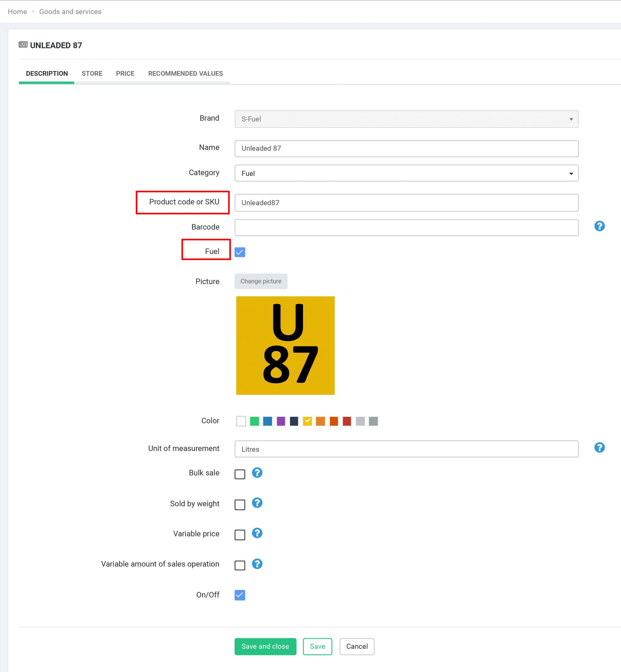Expand the Brand dropdown showing S-Fuel
This screenshot has width=621, height=672.
coord(406,119)
